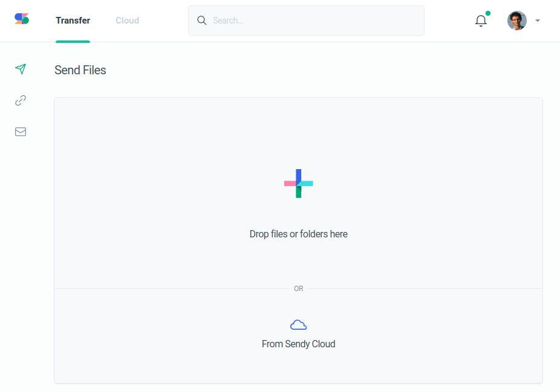Click the green underline beneath Transfer tab

click(73, 41)
